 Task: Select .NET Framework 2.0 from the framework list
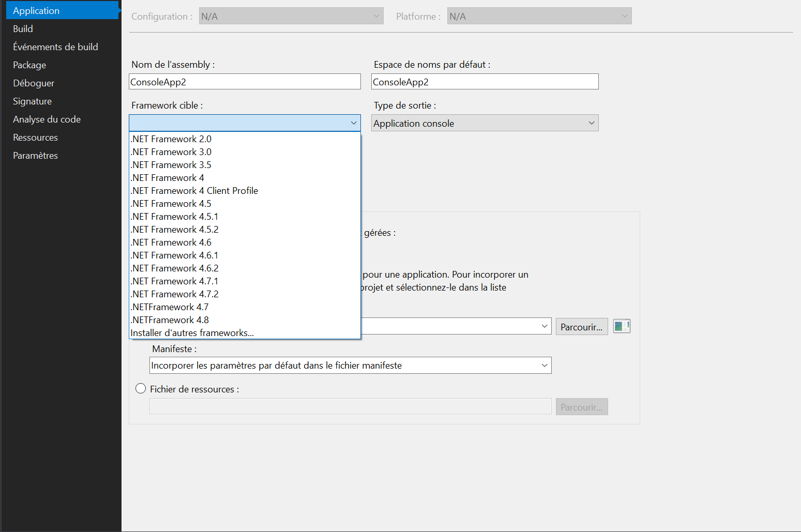pos(171,139)
